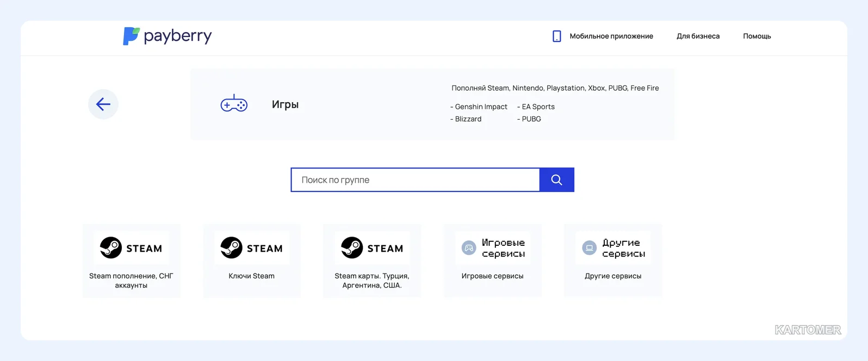Open the Другие сервисы caption link
Viewport: 868px width, 361px height.
click(613, 276)
